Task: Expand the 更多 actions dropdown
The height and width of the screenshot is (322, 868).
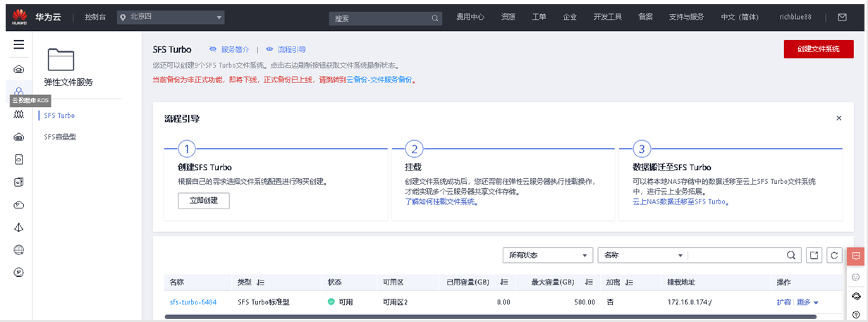Action: [x=807, y=302]
